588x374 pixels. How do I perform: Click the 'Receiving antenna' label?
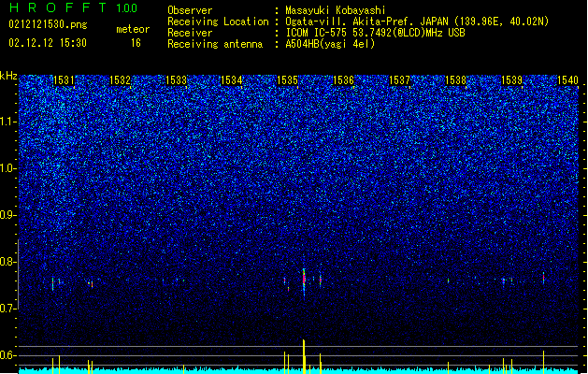[215, 44]
